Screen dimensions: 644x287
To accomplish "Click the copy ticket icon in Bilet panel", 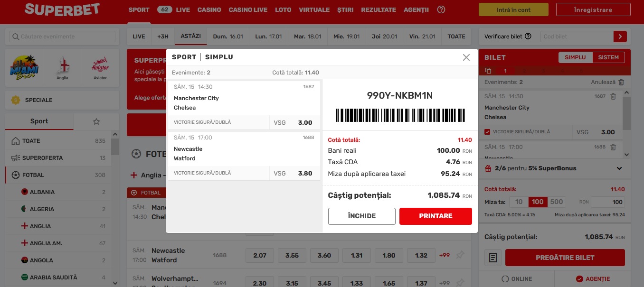I will click(x=488, y=71).
